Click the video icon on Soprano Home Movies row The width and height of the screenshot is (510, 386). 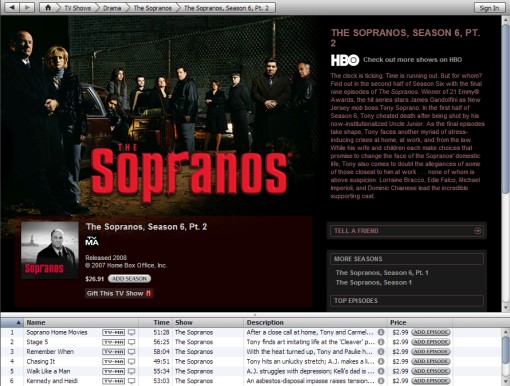132,332
